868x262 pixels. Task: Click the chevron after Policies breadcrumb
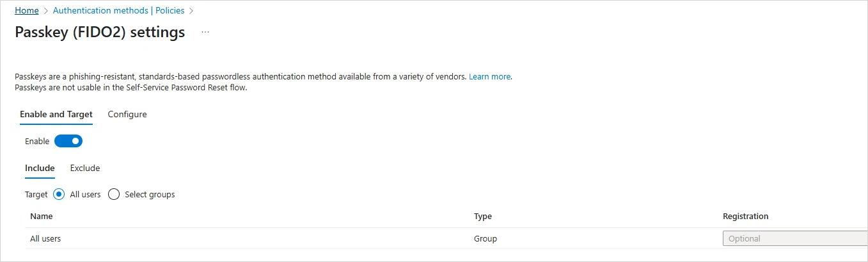coord(191,11)
